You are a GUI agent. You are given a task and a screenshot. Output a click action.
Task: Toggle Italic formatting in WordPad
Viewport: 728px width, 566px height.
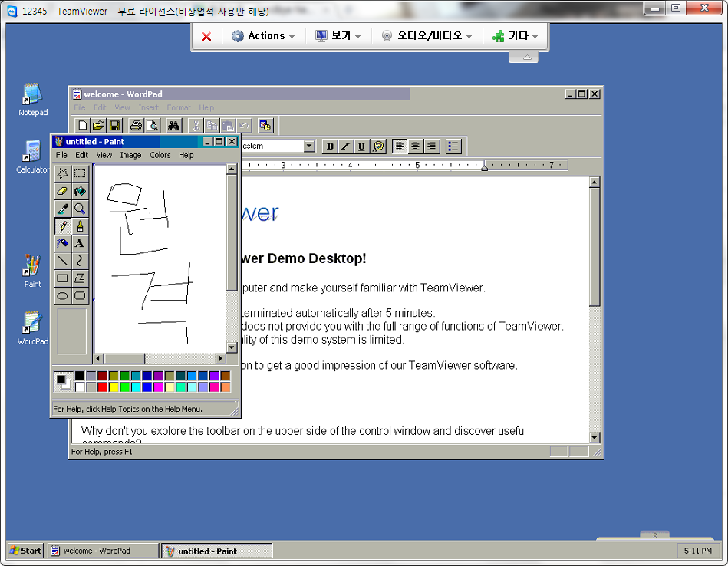pos(346,146)
